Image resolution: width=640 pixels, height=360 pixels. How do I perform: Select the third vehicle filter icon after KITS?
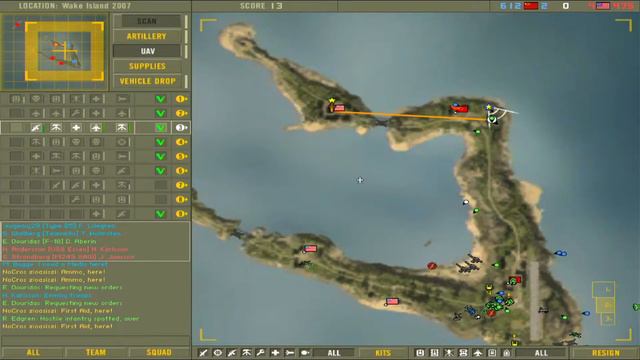(x=449, y=353)
